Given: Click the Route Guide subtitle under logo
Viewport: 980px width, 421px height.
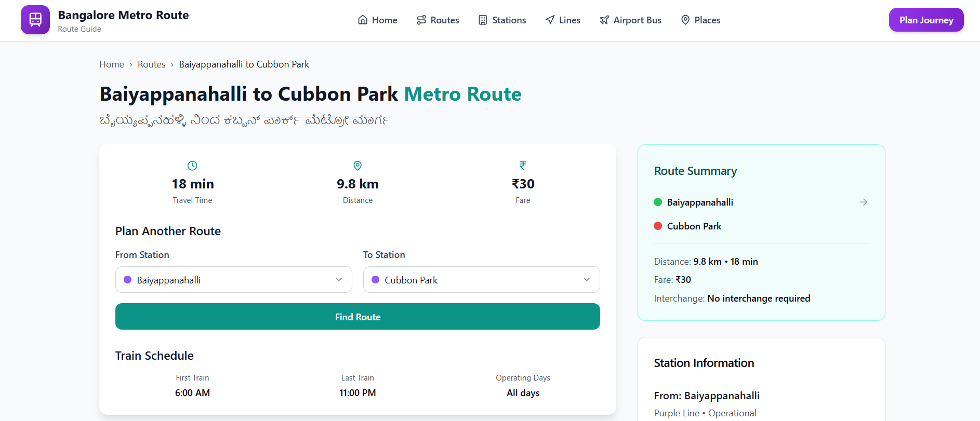Looking at the screenshot, I should 80,29.
